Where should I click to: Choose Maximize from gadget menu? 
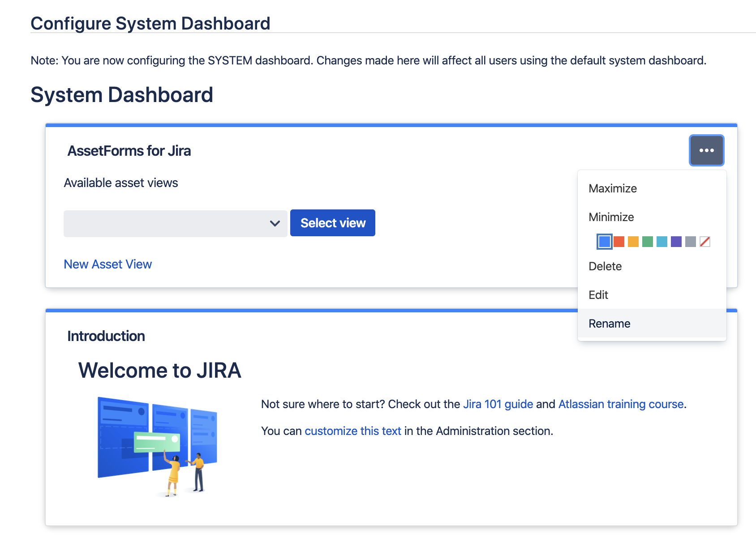(652, 188)
